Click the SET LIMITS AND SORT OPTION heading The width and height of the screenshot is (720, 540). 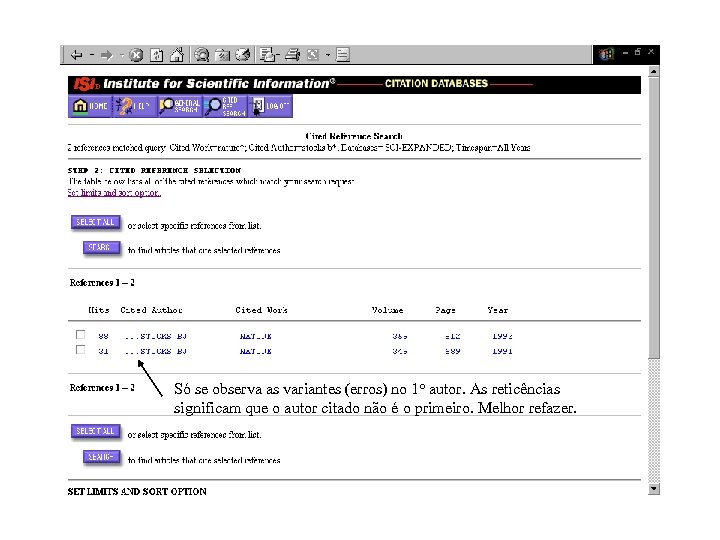point(137,492)
